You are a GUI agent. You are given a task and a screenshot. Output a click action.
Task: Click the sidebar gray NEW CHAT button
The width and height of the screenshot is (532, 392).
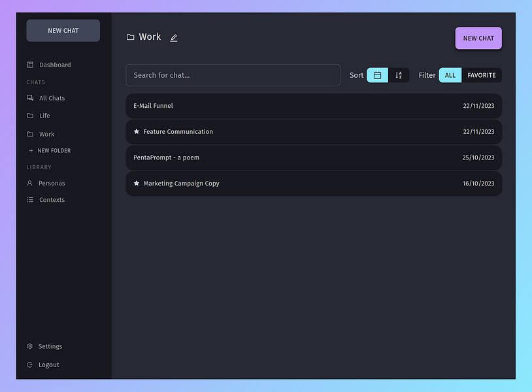point(63,31)
